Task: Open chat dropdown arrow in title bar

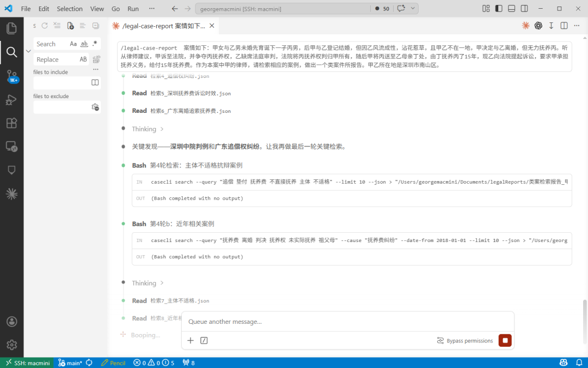Action: coord(413,9)
